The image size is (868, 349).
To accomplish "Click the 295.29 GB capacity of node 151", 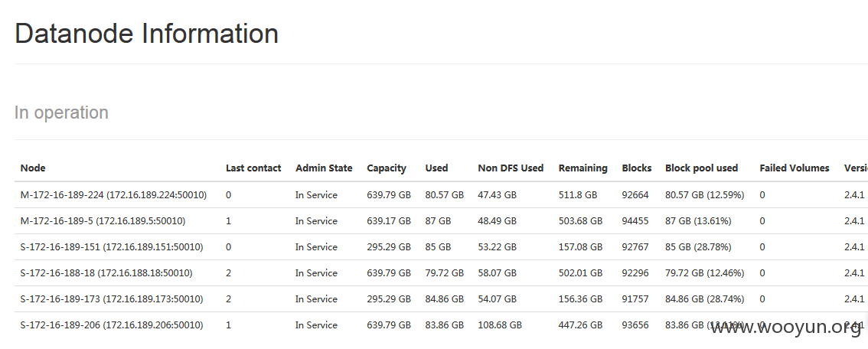I will click(x=389, y=247).
